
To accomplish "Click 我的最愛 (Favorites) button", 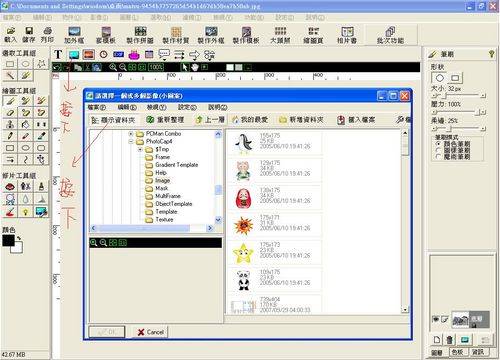I will [x=250, y=120].
